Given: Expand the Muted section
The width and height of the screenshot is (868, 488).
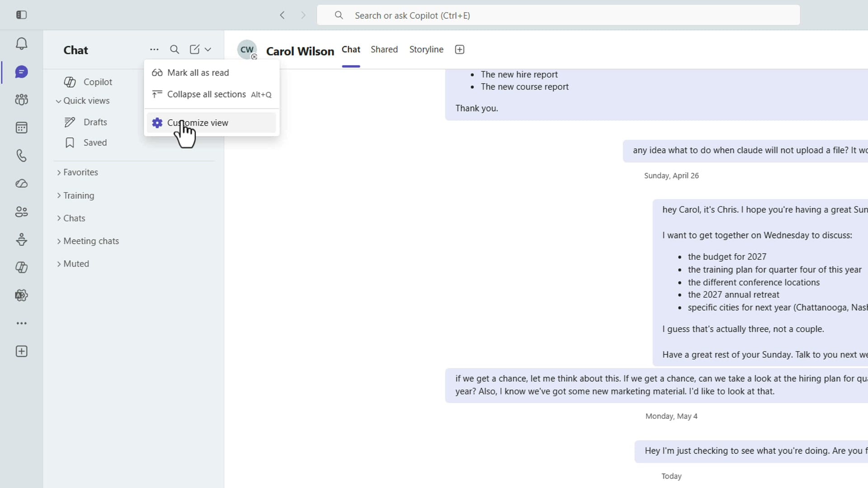Looking at the screenshot, I should (x=73, y=264).
